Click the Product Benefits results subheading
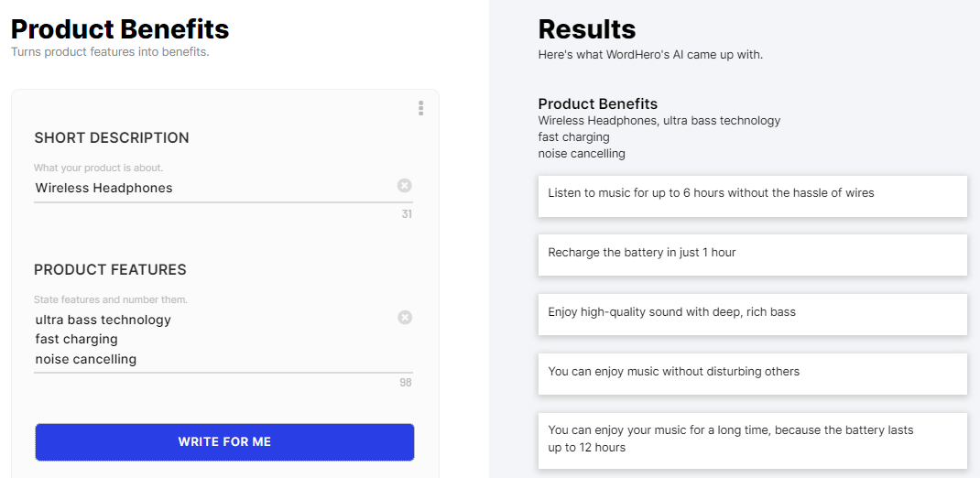This screenshot has width=980, height=478. pos(597,104)
